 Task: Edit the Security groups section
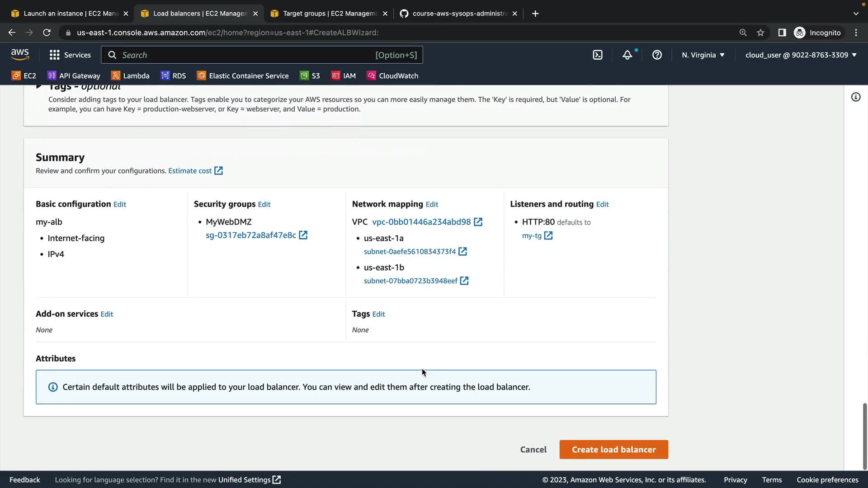point(264,204)
